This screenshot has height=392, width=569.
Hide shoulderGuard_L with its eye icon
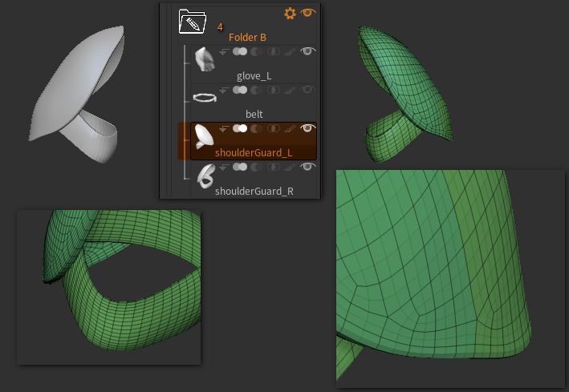(x=307, y=129)
